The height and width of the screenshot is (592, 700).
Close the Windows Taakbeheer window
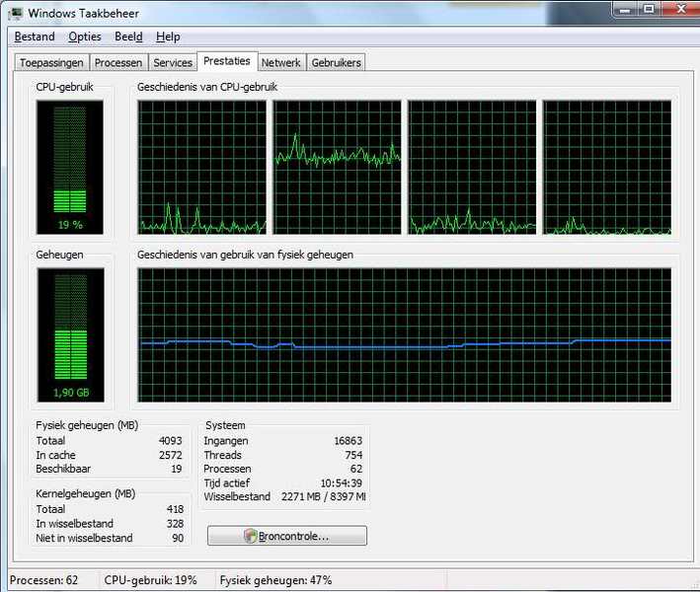(681, 10)
